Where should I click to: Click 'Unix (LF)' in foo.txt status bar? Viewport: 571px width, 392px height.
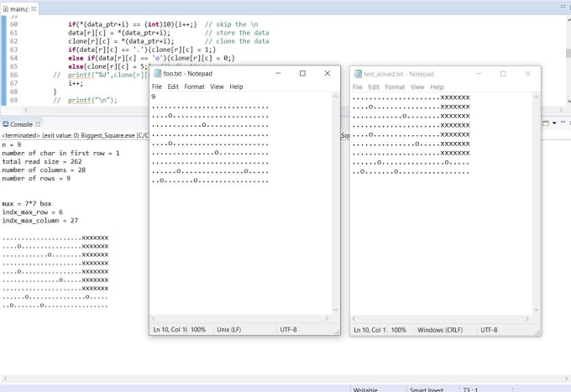229,329
